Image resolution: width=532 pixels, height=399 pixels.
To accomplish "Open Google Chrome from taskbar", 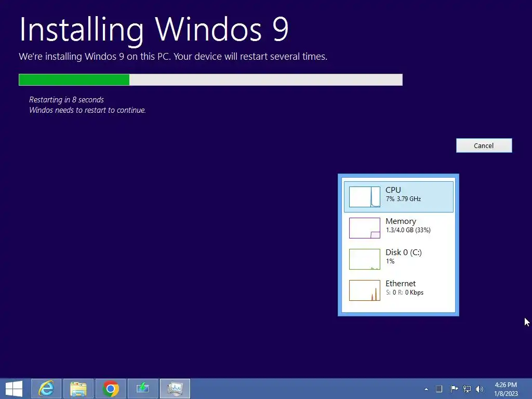I will coord(111,389).
